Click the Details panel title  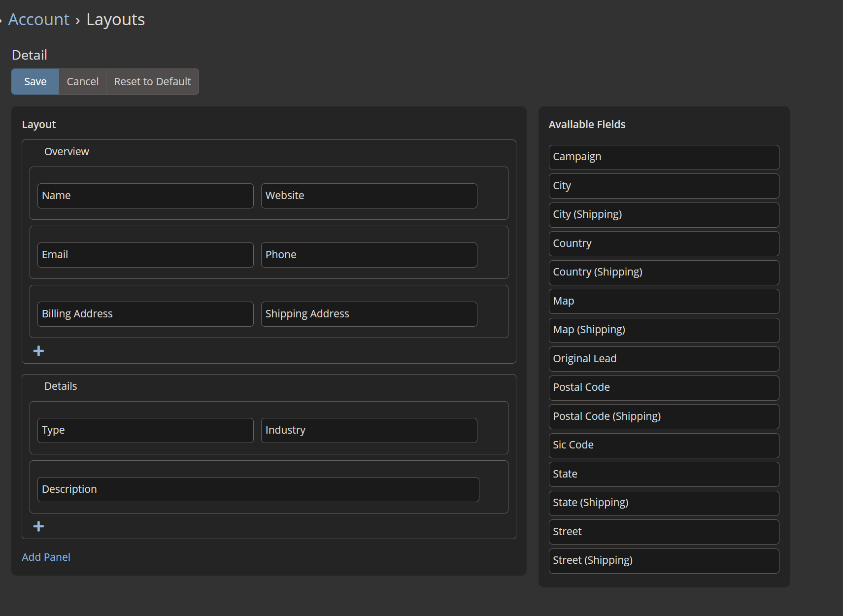[x=61, y=386]
